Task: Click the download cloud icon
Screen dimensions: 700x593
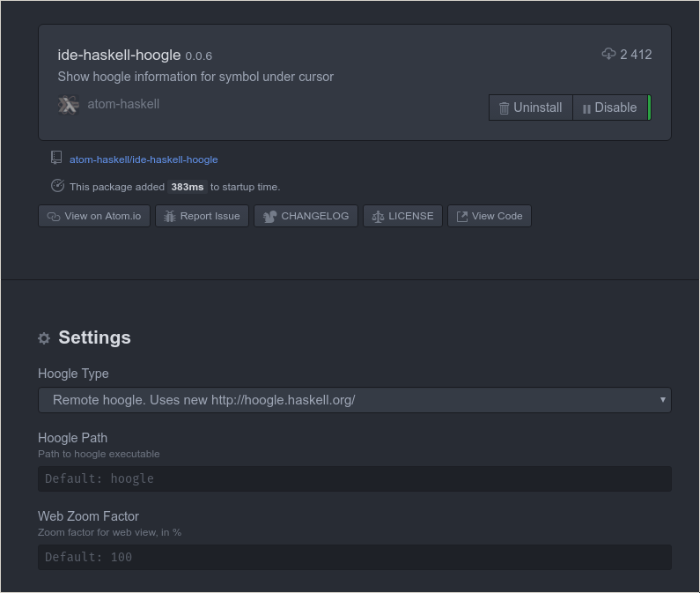Action: point(608,54)
